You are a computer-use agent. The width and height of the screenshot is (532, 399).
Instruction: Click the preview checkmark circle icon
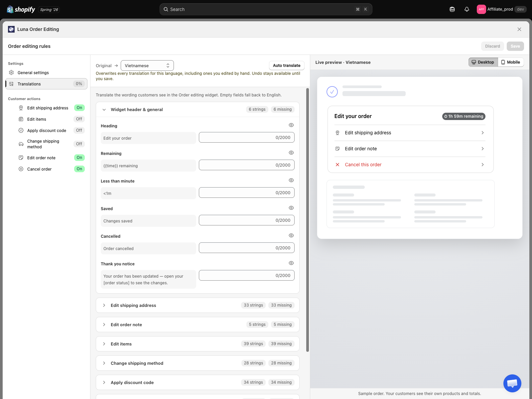coord(332,92)
